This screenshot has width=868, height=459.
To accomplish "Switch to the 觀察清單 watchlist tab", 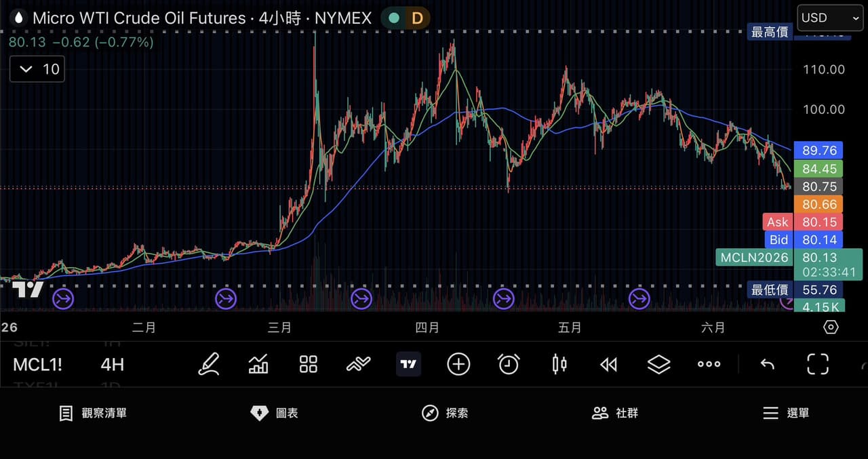I will pos(93,413).
